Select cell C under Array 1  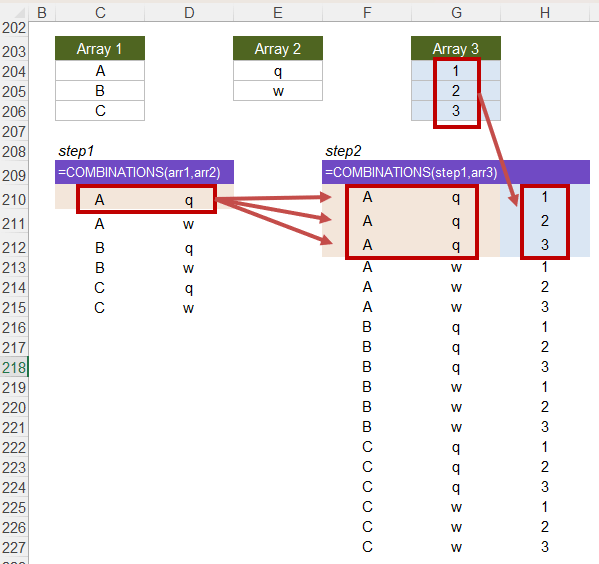pos(100,111)
